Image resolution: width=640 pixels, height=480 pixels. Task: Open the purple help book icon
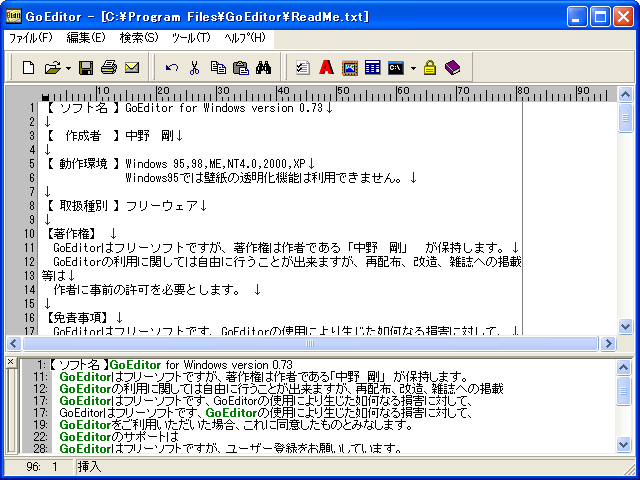(452, 68)
